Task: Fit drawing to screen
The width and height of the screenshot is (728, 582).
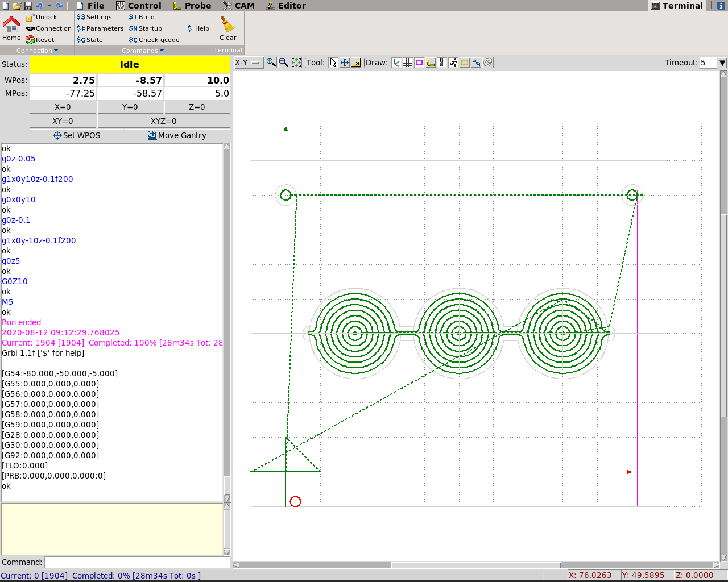Action: tap(296, 63)
